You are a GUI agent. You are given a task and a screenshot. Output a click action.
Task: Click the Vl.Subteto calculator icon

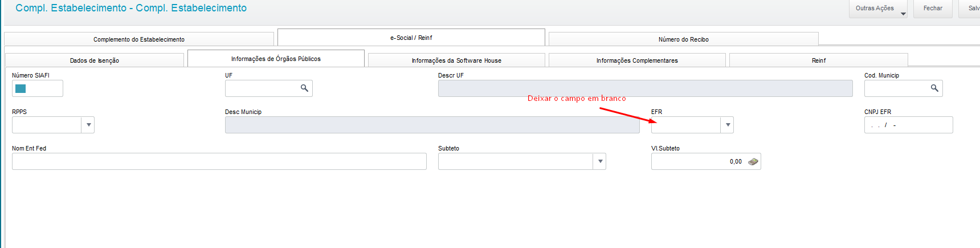[753, 161]
